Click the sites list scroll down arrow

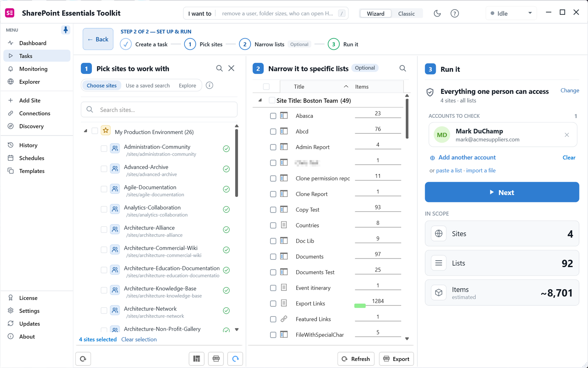tap(237, 329)
